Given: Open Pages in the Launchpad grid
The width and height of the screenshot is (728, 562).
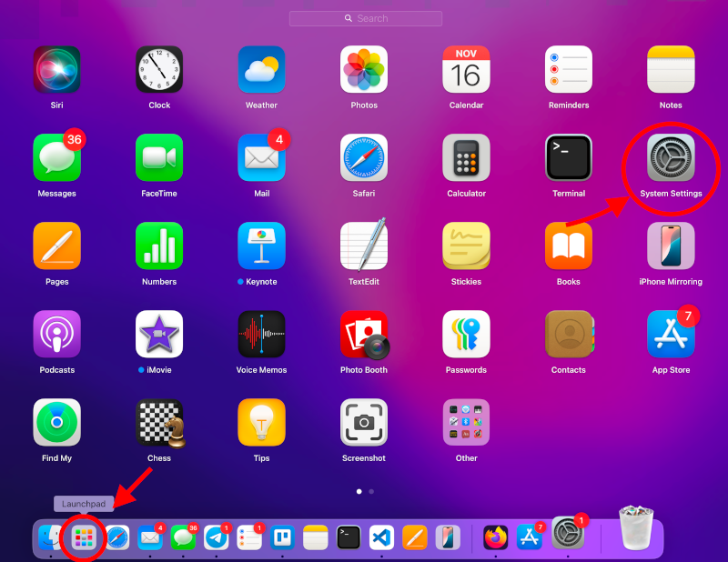Looking at the screenshot, I should 56,246.
